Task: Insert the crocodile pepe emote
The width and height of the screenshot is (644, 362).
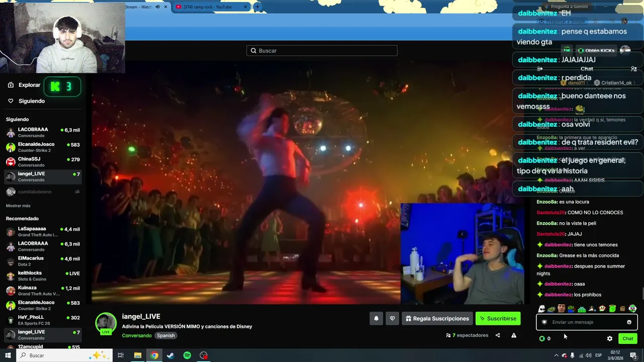Action: click(x=551, y=309)
